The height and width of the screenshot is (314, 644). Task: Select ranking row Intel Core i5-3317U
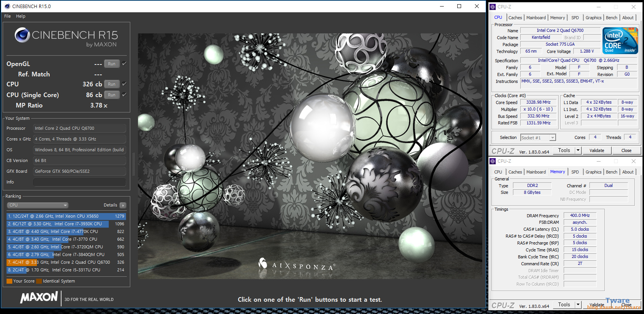coord(66,270)
